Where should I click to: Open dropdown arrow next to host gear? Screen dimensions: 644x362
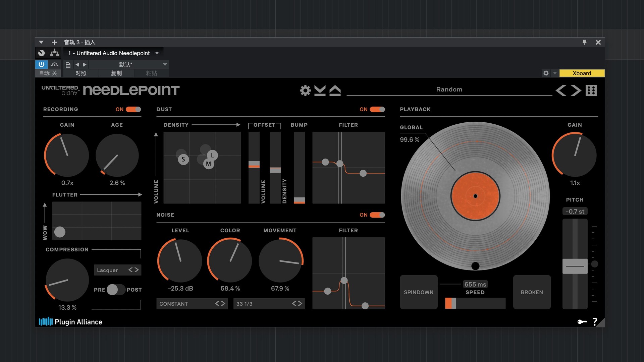tap(555, 73)
